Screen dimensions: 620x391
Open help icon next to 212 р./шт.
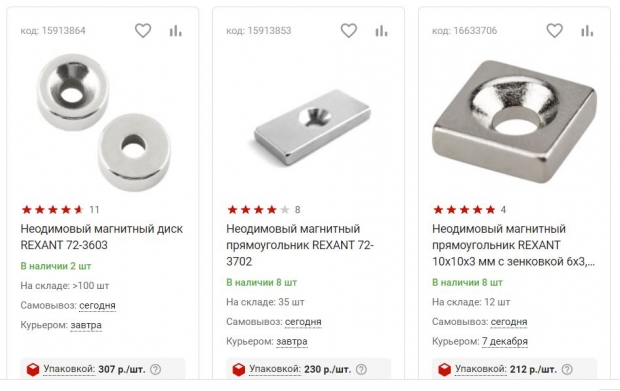click(x=567, y=369)
